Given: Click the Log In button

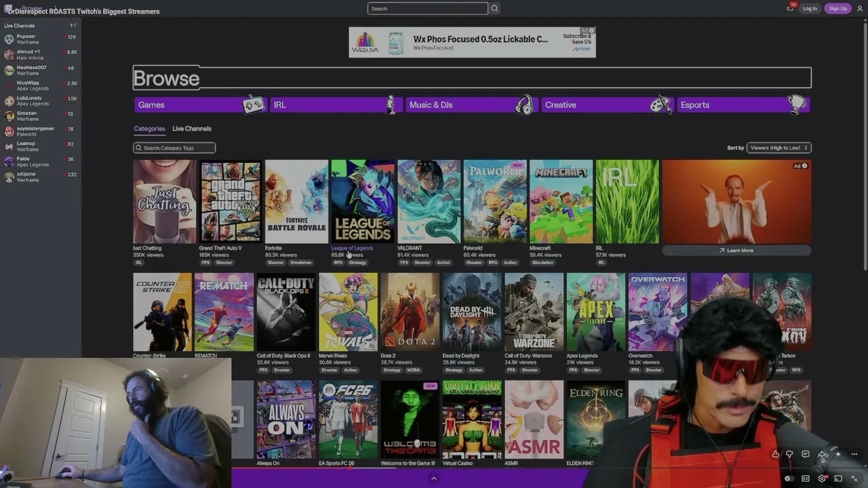Looking at the screenshot, I should click(x=810, y=8).
